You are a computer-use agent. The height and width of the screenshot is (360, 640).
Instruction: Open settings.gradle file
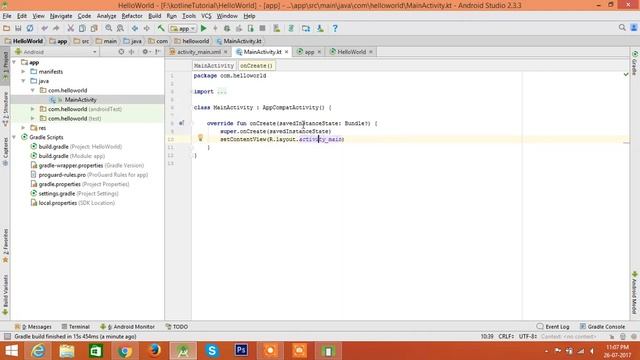[x=74, y=193]
